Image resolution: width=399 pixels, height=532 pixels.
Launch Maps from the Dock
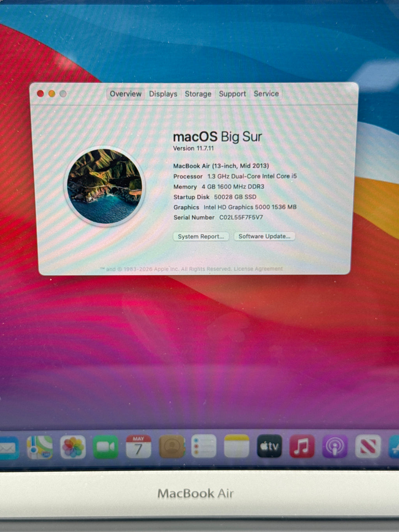[40, 447]
